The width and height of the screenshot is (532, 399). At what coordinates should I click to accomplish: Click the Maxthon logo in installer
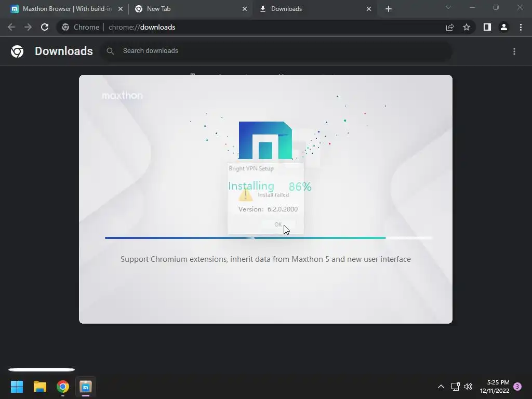(x=265, y=140)
